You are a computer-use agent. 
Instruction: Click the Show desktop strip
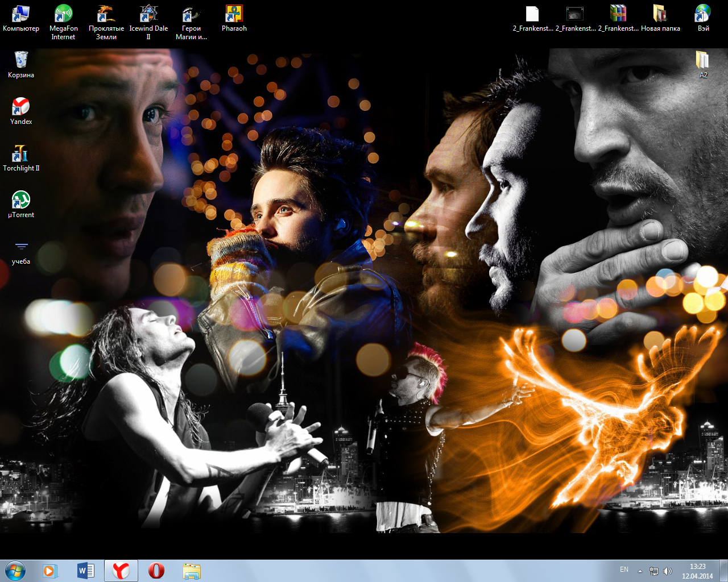723,571
